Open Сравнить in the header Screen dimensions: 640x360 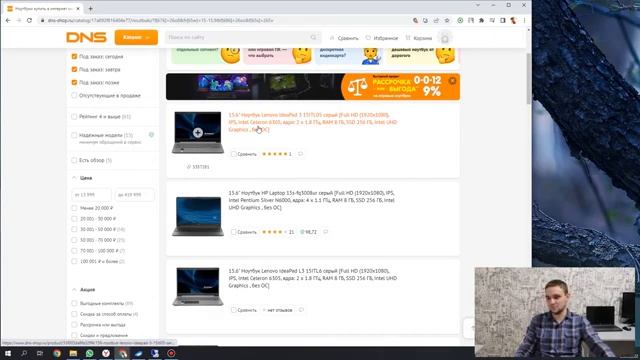344,38
